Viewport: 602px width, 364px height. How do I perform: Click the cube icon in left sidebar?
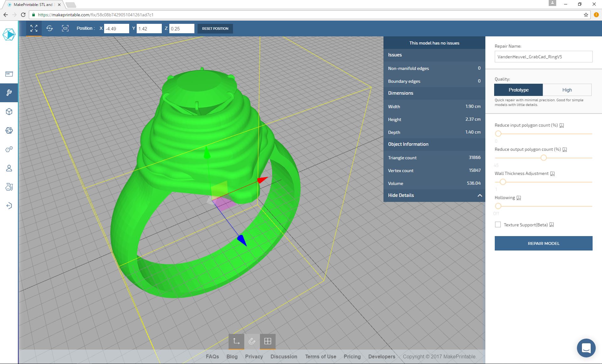coord(9,112)
